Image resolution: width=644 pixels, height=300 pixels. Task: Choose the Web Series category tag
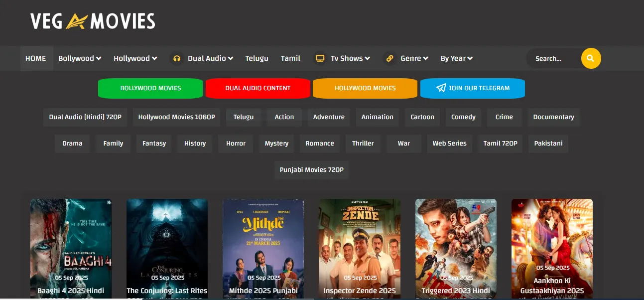point(449,144)
